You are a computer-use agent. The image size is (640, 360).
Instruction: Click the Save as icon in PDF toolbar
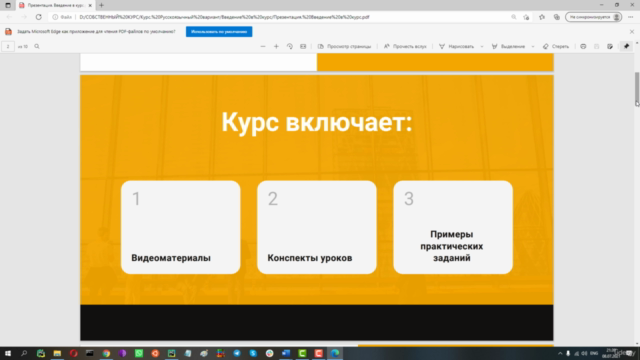tap(610, 47)
